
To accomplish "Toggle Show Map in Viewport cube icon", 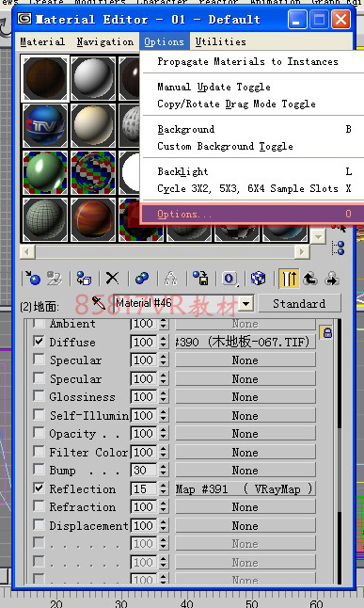I will click(258, 278).
